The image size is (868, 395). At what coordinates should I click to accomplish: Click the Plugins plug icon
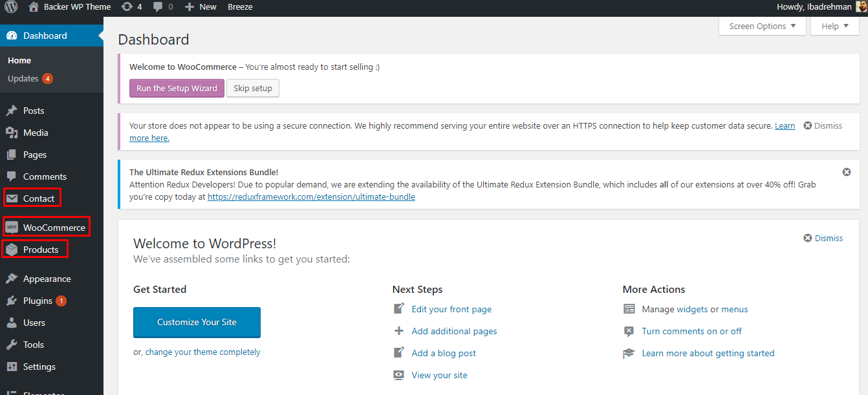click(12, 301)
